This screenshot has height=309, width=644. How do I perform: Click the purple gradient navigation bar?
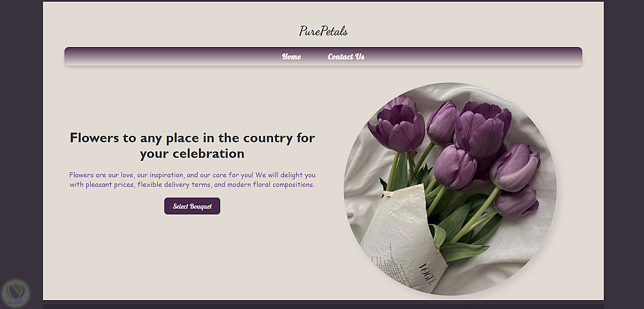point(483,57)
